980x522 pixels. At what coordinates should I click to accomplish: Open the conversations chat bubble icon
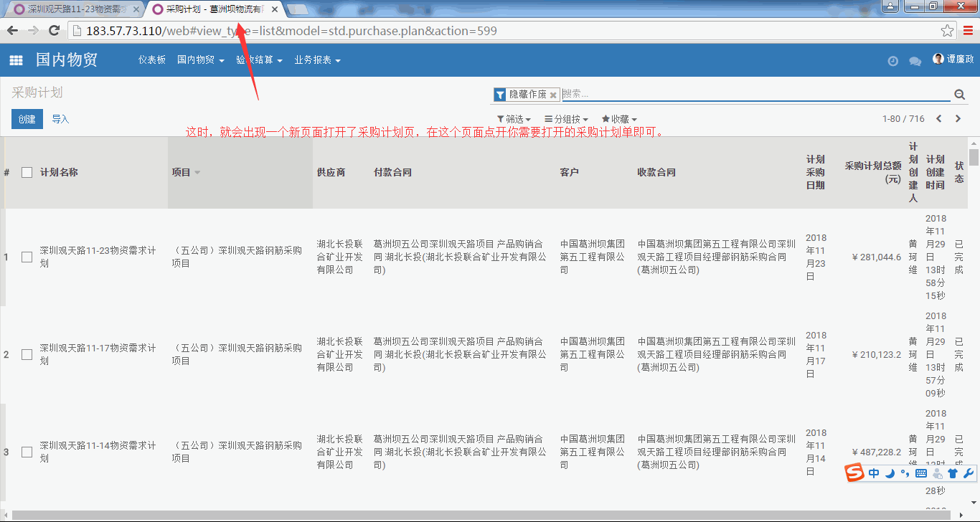915,61
